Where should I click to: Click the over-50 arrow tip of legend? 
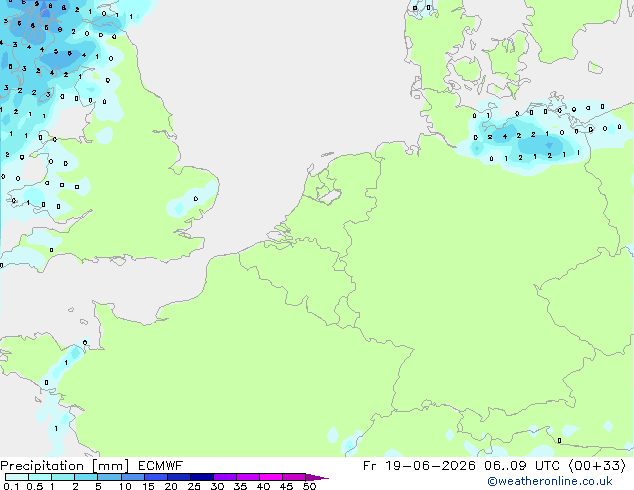(x=317, y=477)
